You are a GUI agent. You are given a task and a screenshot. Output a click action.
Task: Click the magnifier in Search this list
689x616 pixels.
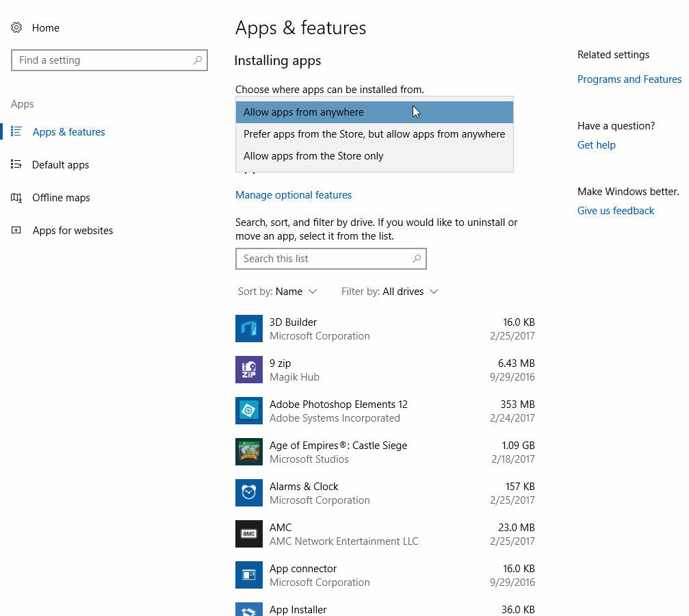[417, 259]
